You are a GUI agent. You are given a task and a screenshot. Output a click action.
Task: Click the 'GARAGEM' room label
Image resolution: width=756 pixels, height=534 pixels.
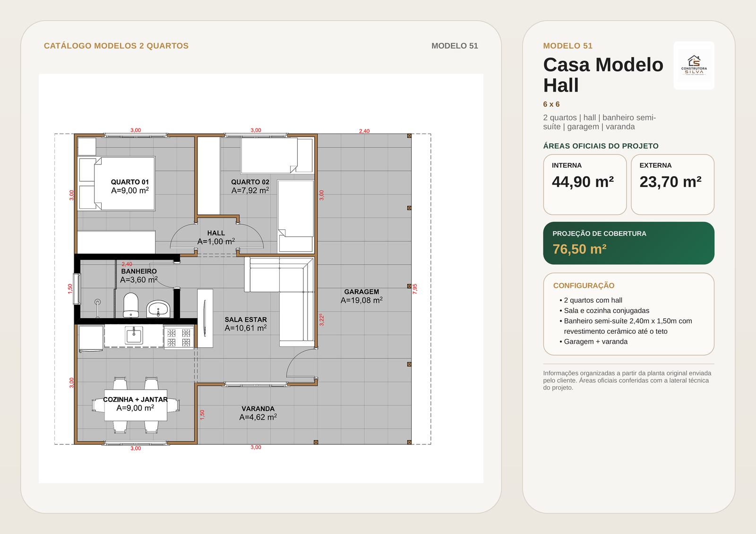click(361, 292)
